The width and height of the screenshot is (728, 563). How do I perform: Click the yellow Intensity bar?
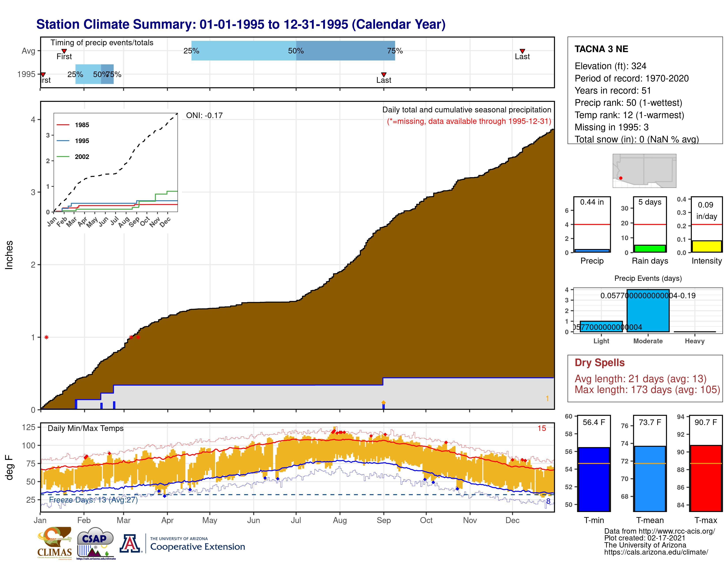pos(706,246)
